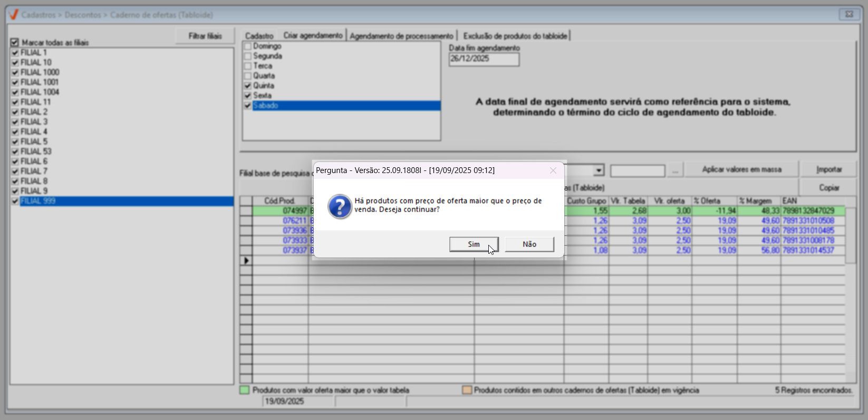868x420 pixels.
Task: Toggle the FILIAL 7 checkbox
Action: pyautogui.click(x=15, y=171)
